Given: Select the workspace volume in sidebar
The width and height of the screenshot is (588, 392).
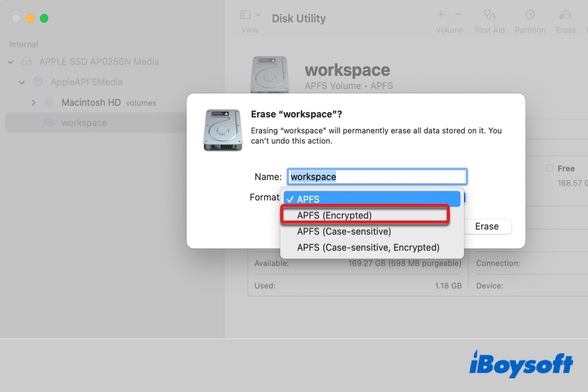Looking at the screenshot, I should click(84, 123).
